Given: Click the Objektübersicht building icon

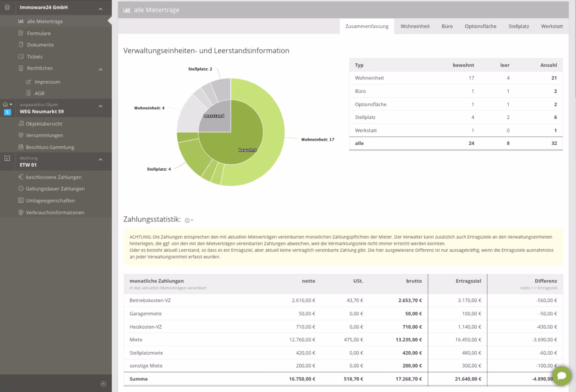Looking at the screenshot, I should 21,124.
